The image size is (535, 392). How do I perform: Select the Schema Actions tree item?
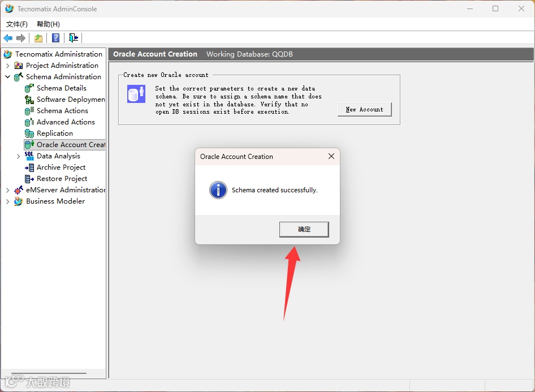click(62, 111)
